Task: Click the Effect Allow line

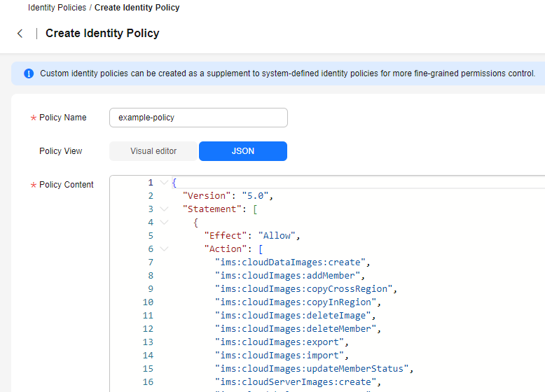Action: click(x=252, y=236)
